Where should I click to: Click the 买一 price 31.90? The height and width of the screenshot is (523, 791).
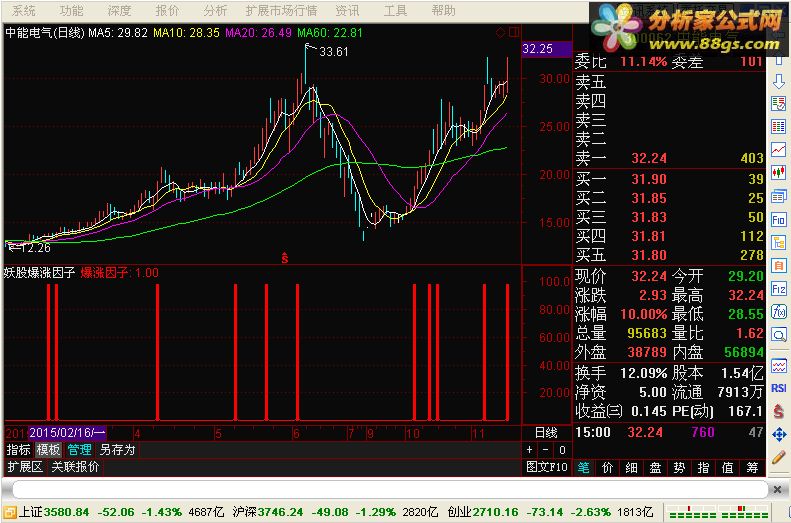coord(649,179)
